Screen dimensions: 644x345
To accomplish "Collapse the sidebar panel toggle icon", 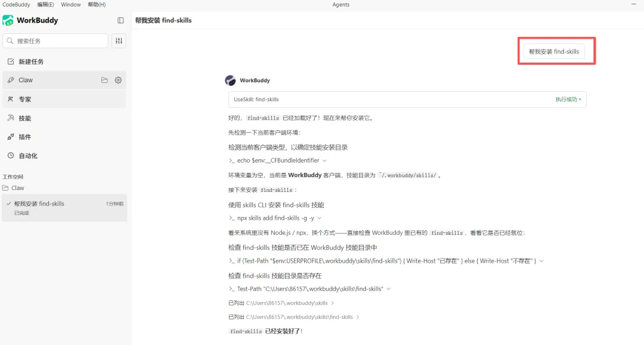I will [120, 20].
